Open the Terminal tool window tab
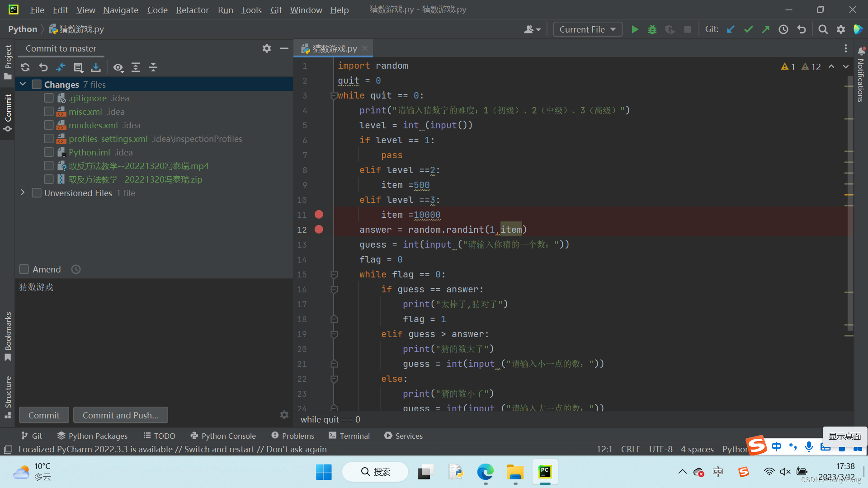Screen dimensions: 868x488 click(349, 436)
